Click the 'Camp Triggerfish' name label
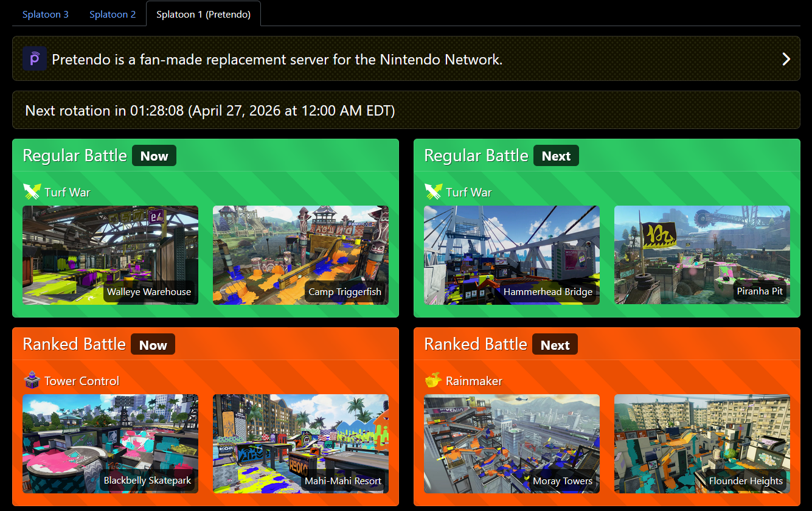This screenshot has width=812, height=511. pos(345,292)
